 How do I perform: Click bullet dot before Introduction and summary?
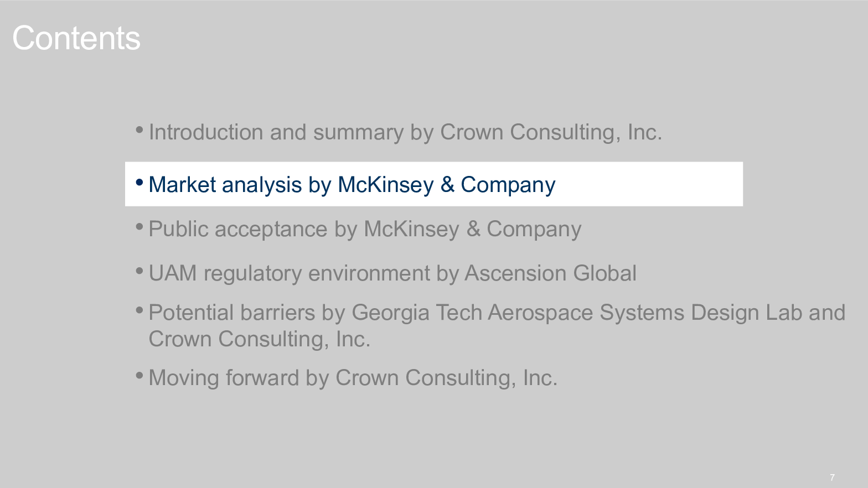(x=139, y=130)
